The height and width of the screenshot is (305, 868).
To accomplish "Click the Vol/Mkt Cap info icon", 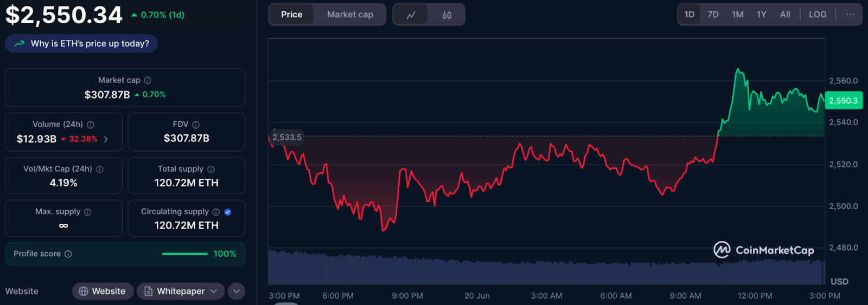I will click(100, 169).
